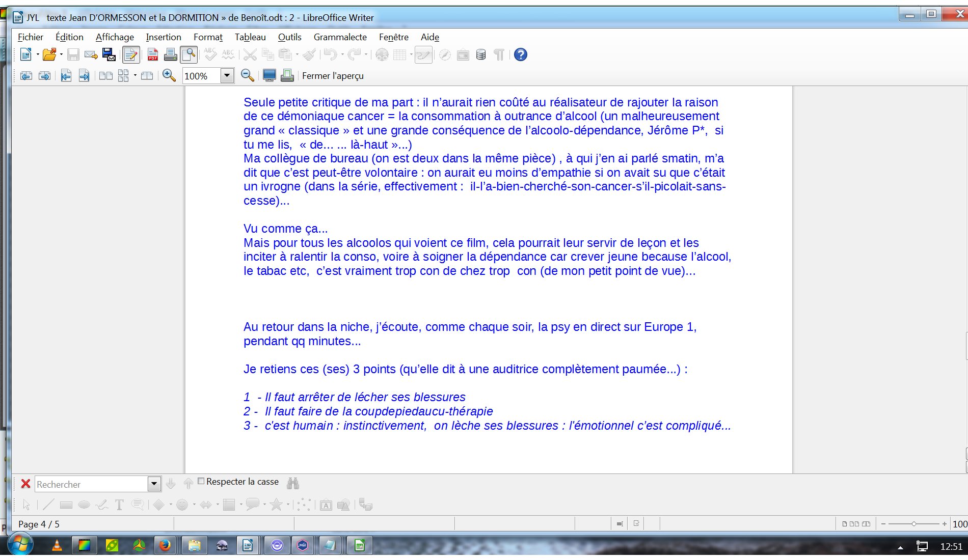Expand the Undo history dropdown arrow

pyautogui.click(x=342, y=54)
